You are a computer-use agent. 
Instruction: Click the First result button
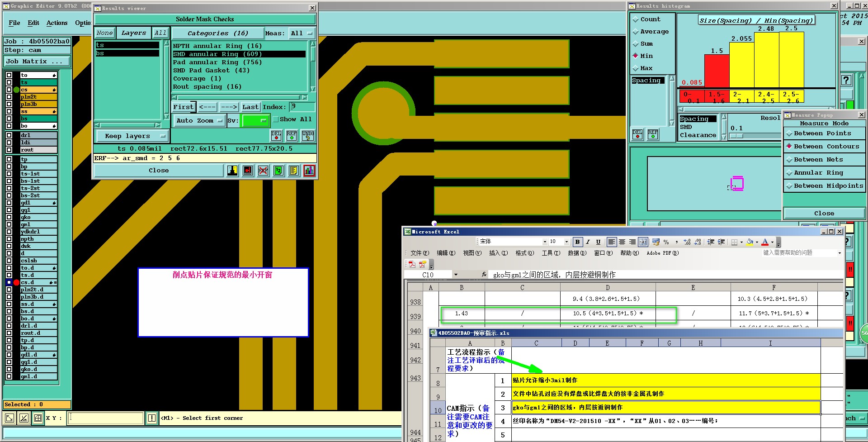pos(184,107)
